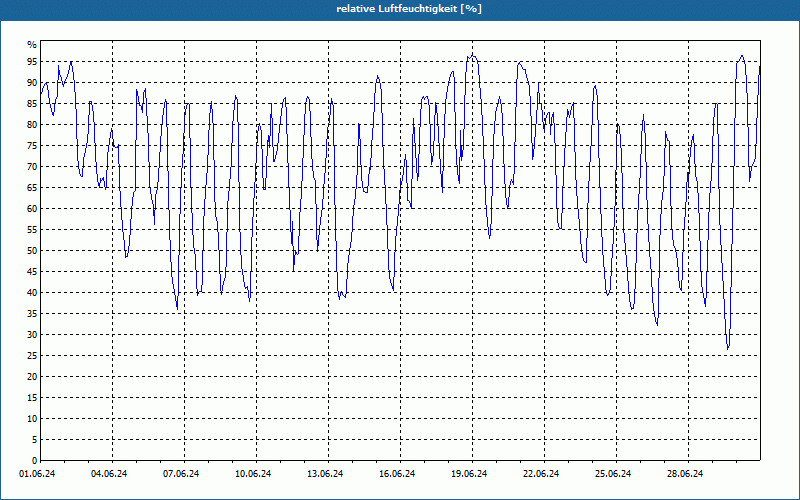Click the y-axis value 75

[x=32, y=145]
